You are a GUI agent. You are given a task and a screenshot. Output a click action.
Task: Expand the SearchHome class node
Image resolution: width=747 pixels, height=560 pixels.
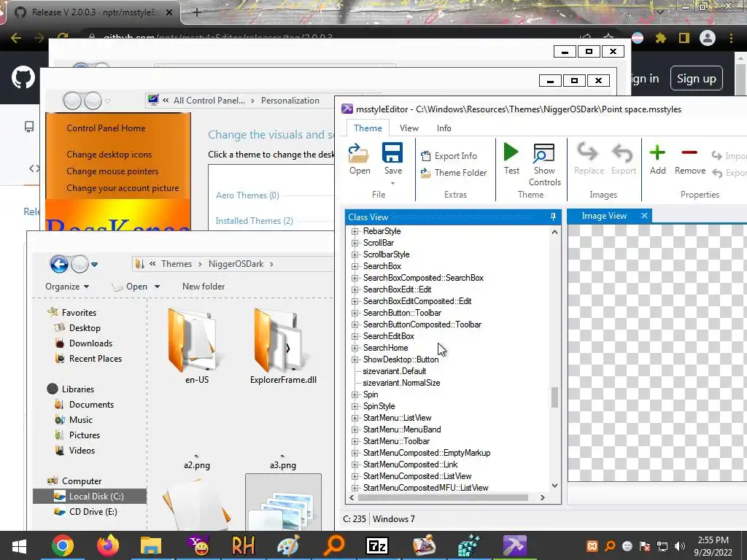pyautogui.click(x=355, y=348)
